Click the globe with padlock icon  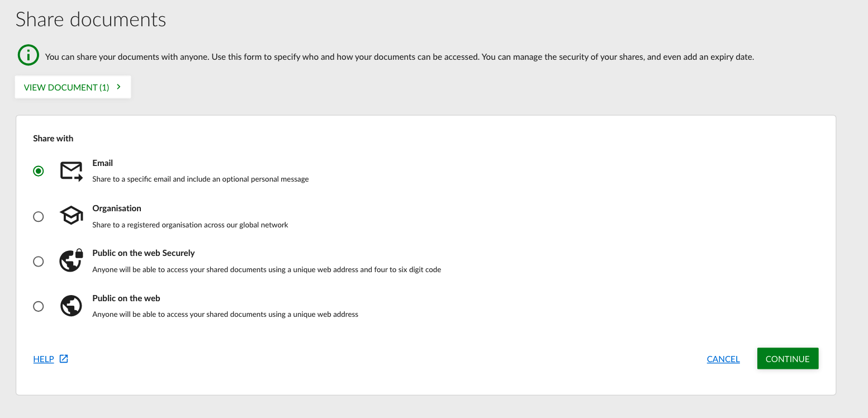[x=72, y=260]
